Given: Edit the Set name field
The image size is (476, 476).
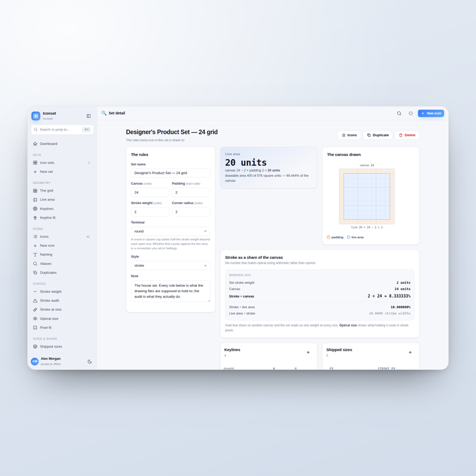Looking at the screenshot, I should click(x=171, y=173).
